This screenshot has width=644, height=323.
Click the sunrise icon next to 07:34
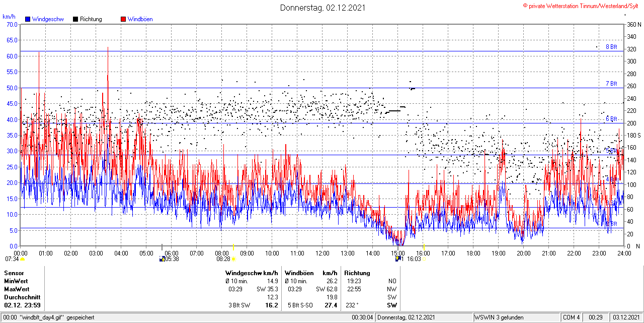click(23, 259)
